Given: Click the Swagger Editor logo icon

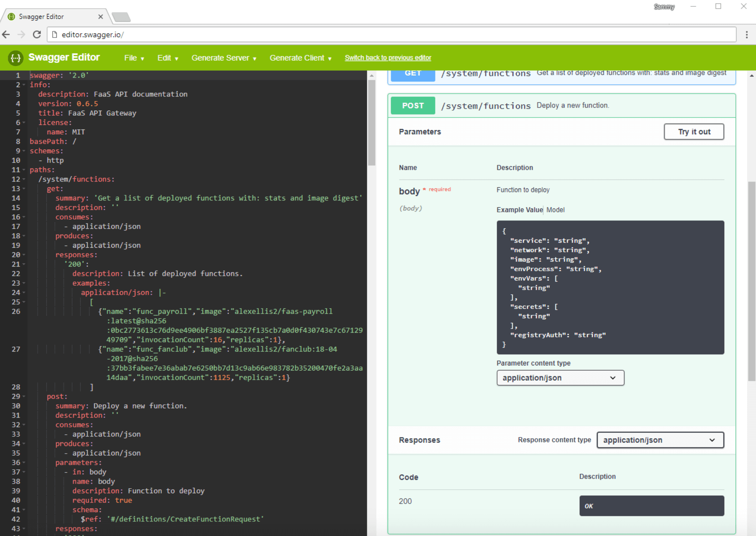Looking at the screenshot, I should [x=15, y=57].
